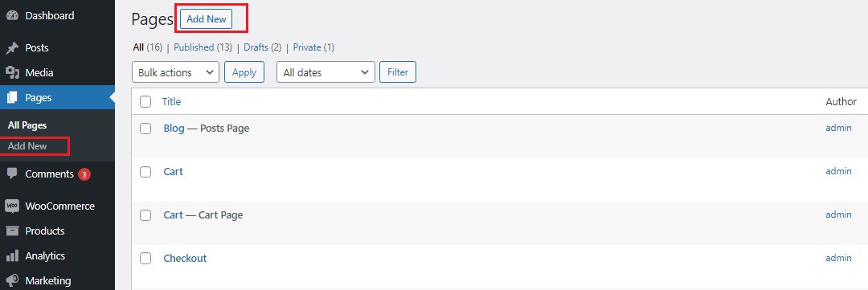Click the Dashboard gauge icon
Viewport: 868px width, 290px height.
coord(12,16)
